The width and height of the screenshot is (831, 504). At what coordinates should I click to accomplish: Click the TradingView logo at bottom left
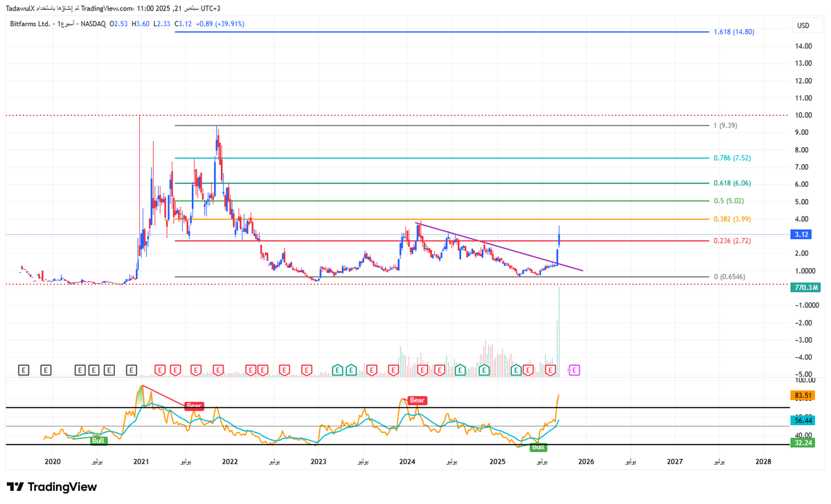coord(52,487)
